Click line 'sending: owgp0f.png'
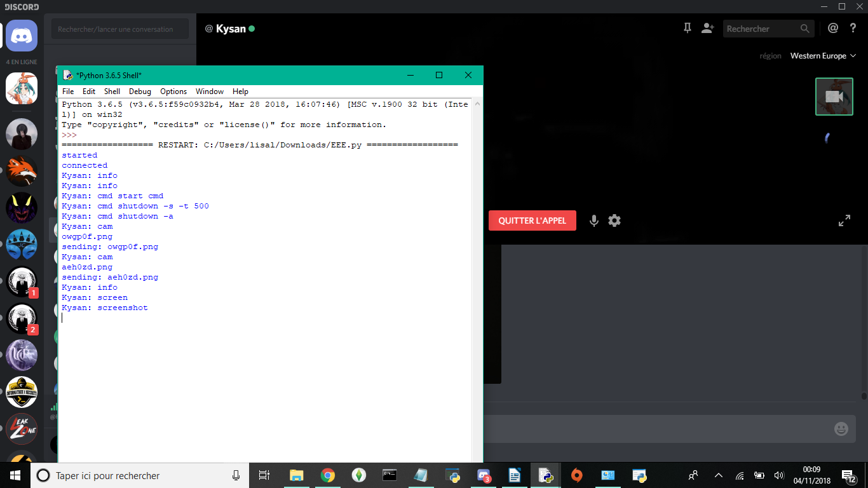Screen dimensions: 868x488 click(110, 247)
